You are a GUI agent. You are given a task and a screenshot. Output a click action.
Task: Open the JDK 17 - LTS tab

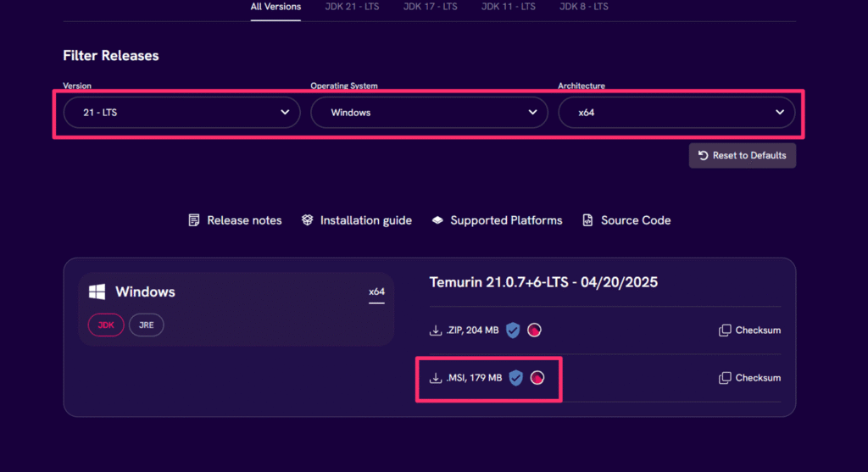[x=430, y=7]
